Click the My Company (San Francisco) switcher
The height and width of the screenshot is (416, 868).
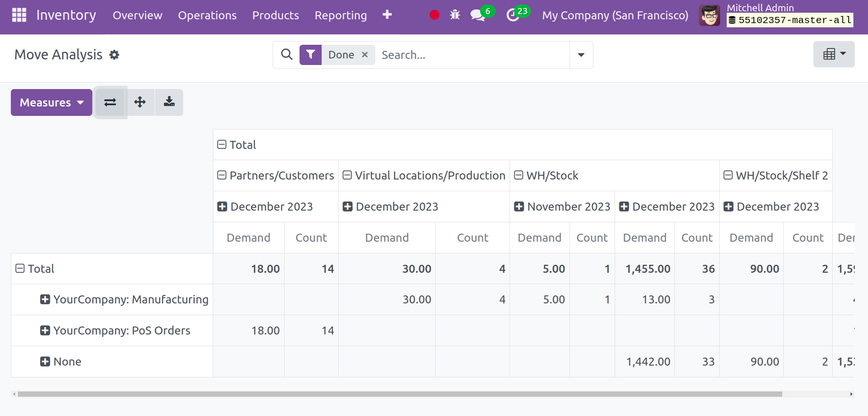[x=615, y=15]
